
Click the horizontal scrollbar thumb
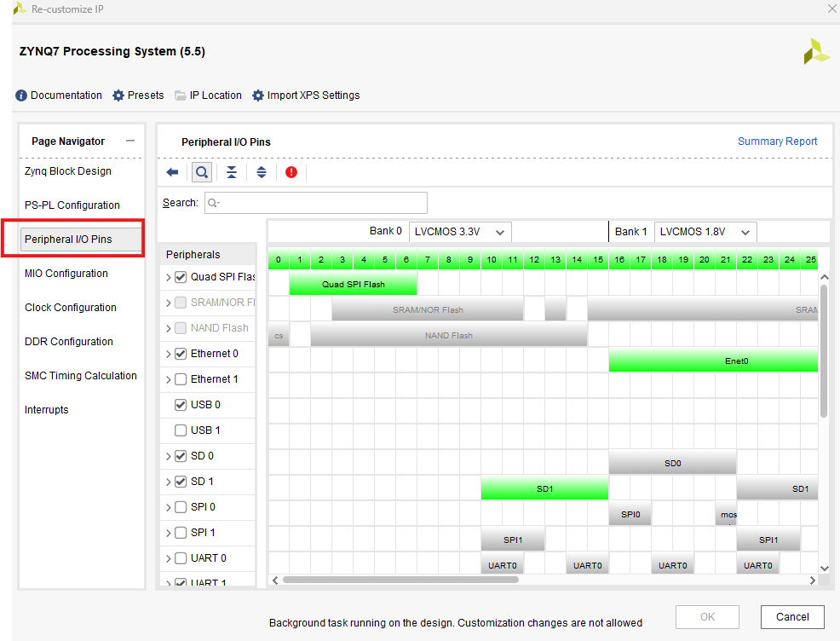tap(400, 580)
